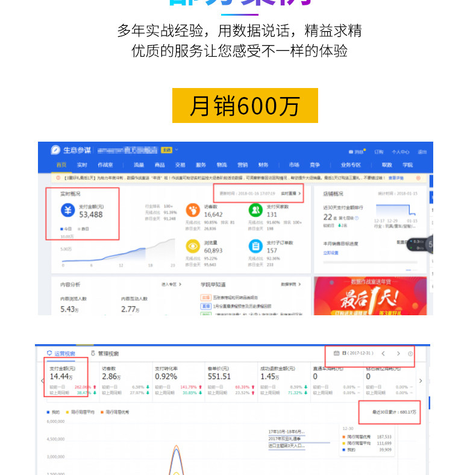
Task: Open the 流量 tab
Action: (x=139, y=165)
